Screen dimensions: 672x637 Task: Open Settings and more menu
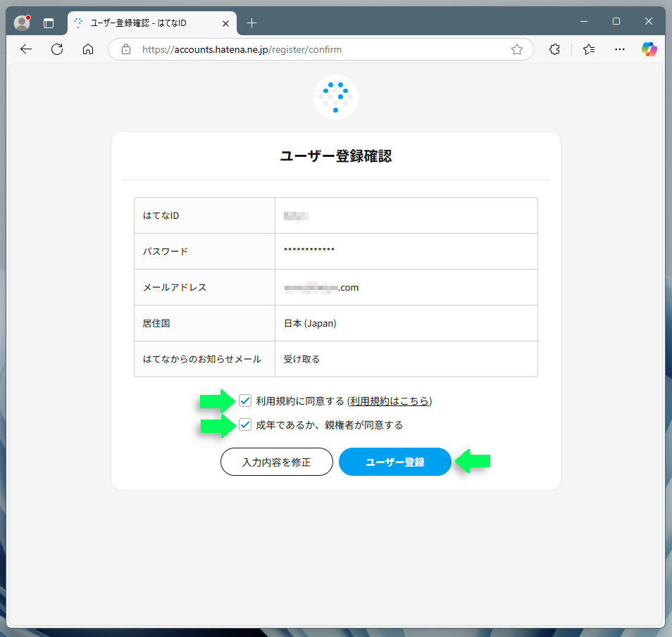tap(620, 49)
